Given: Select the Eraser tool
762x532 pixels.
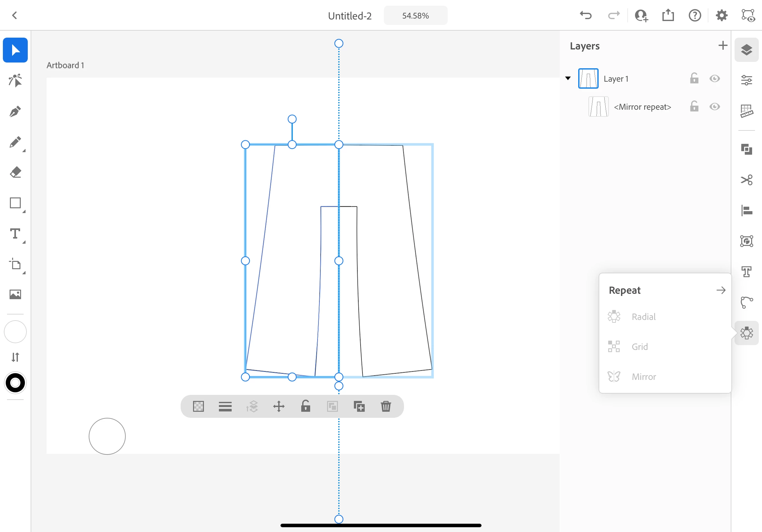Looking at the screenshot, I should pyautogui.click(x=15, y=173).
